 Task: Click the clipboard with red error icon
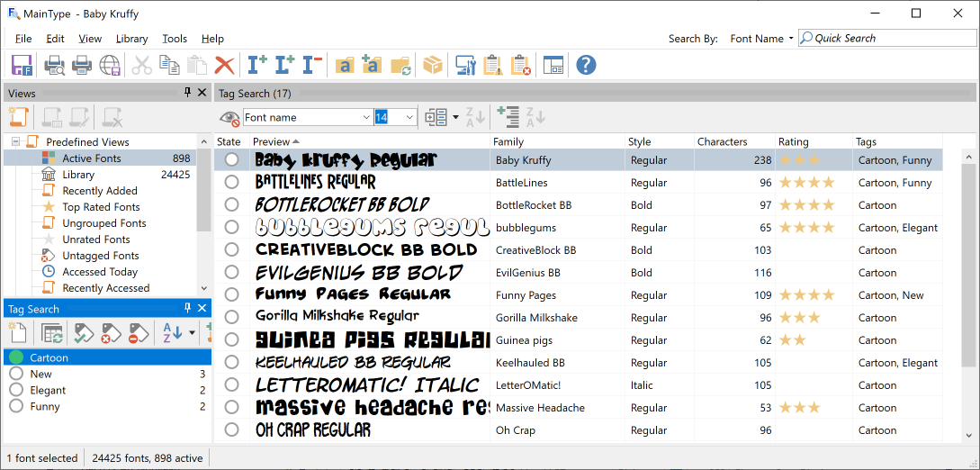[x=521, y=65]
